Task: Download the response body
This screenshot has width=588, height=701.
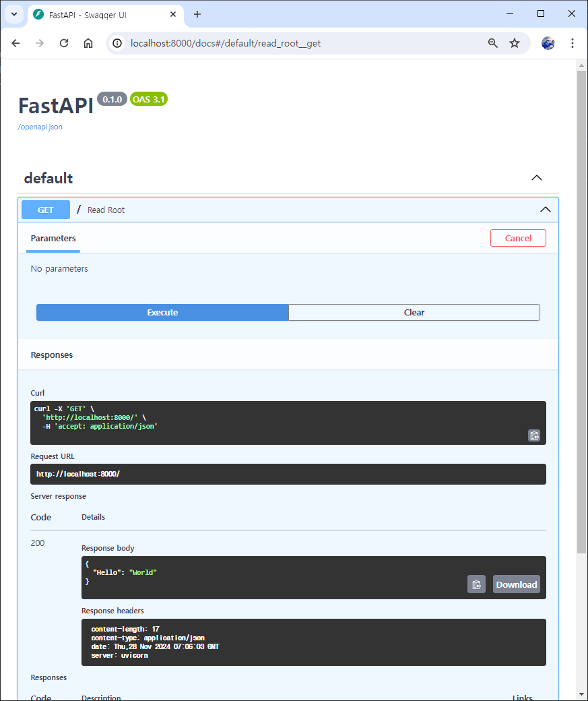Action: tap(517, 584)
